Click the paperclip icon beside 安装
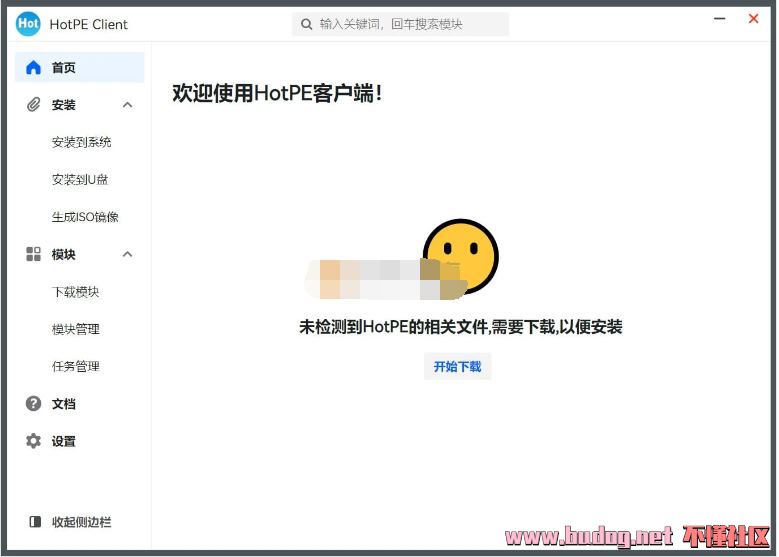This screenshot has width=779, height=557. [x=33, y=104]
